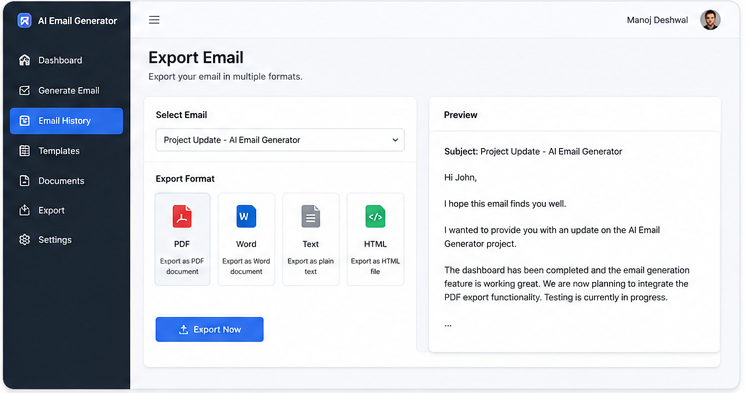Open the Settings sidebar item
The width and height of the screenshot is (748, 393).
pyautogui.click(x=66, y=239)
